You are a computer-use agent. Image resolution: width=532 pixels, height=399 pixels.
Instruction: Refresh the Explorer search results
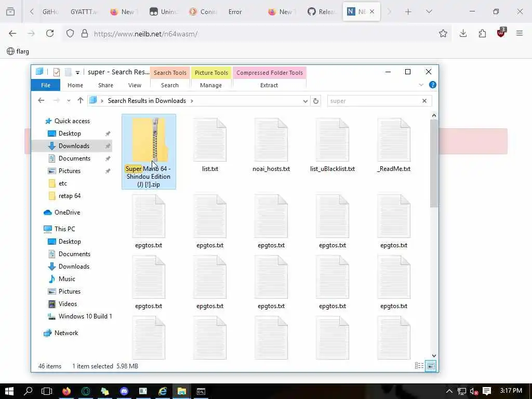pyautogui.click(x=315, y=101)
